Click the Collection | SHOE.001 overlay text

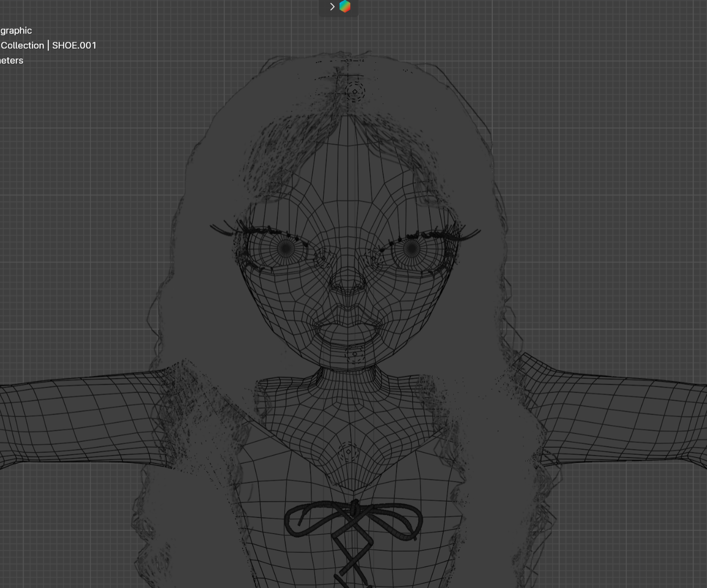[49, 46]
